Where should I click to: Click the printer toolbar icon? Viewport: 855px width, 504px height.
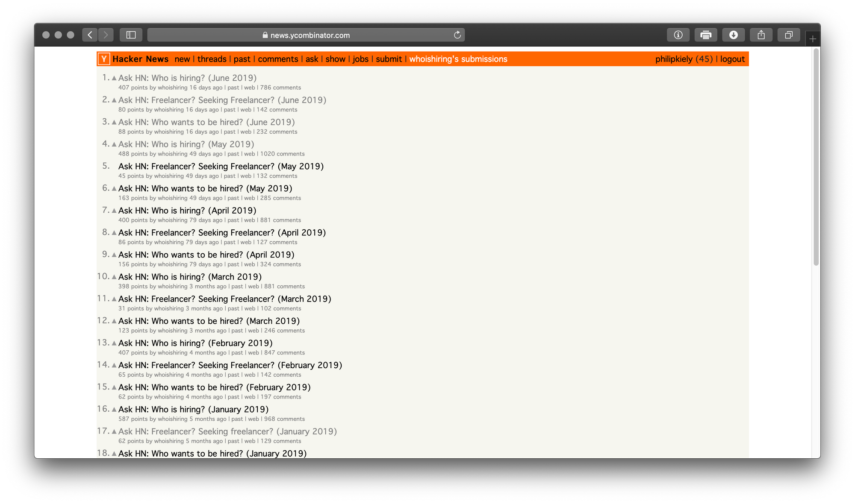(x=706, y=35)
